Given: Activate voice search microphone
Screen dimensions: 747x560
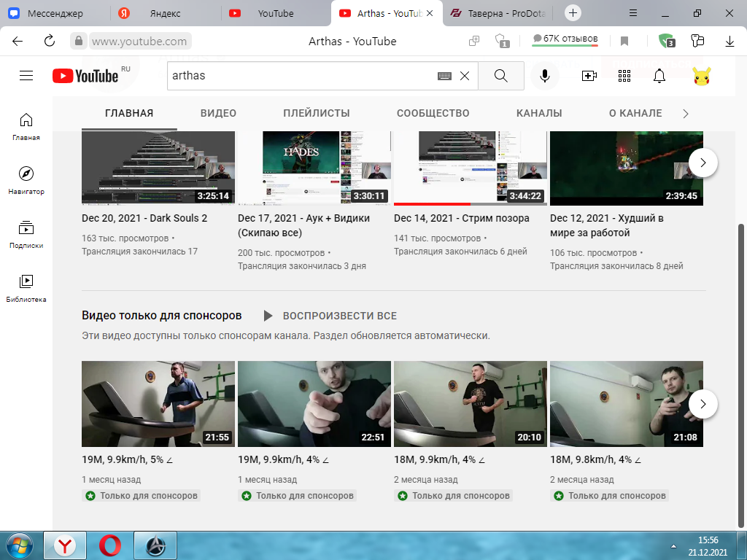Looking at the screenshot, I should pyautogui.click(x=544, y=76).
